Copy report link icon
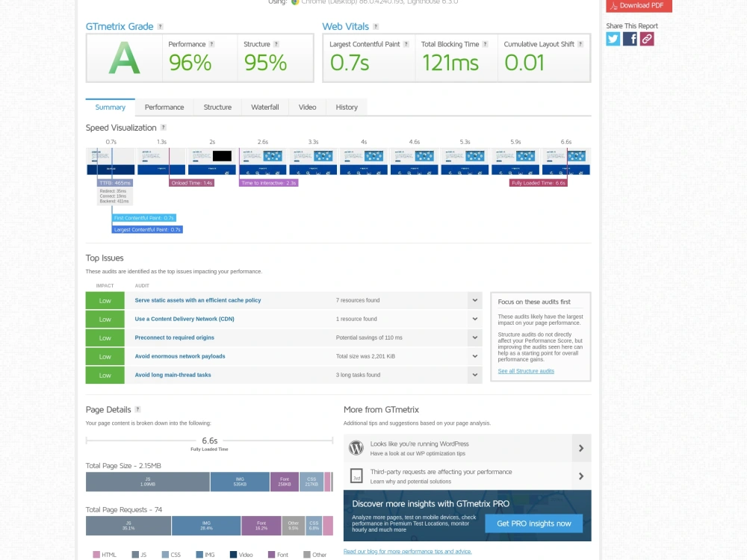 coord(646,39)
